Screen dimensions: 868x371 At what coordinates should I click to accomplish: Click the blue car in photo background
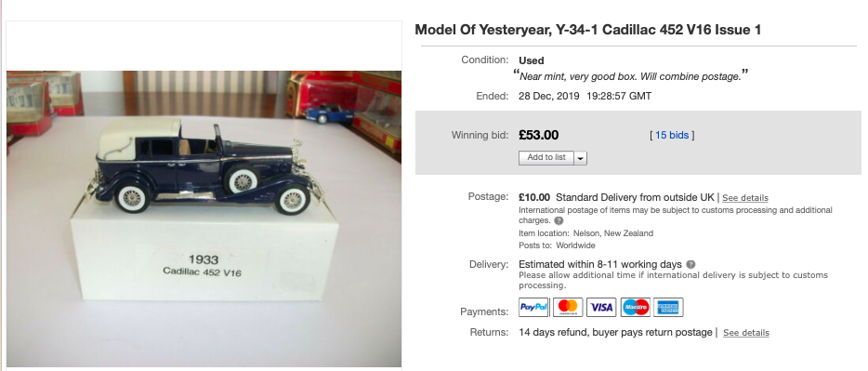point(329,113)
